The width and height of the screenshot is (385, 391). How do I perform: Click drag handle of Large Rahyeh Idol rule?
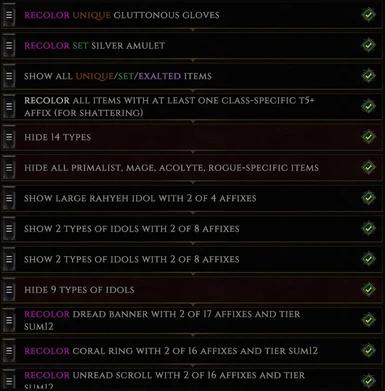(x=9, y=198)
